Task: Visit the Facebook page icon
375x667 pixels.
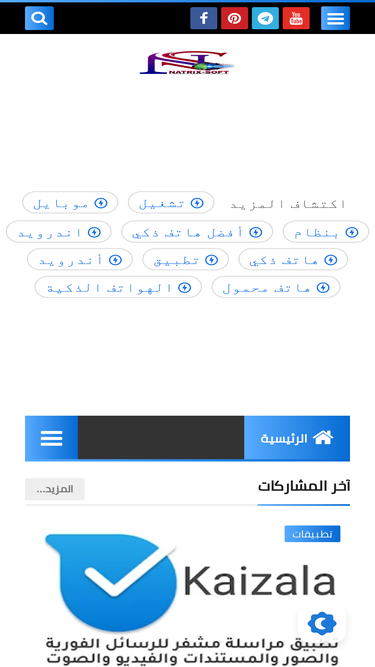Action: (x=204, y=18)
